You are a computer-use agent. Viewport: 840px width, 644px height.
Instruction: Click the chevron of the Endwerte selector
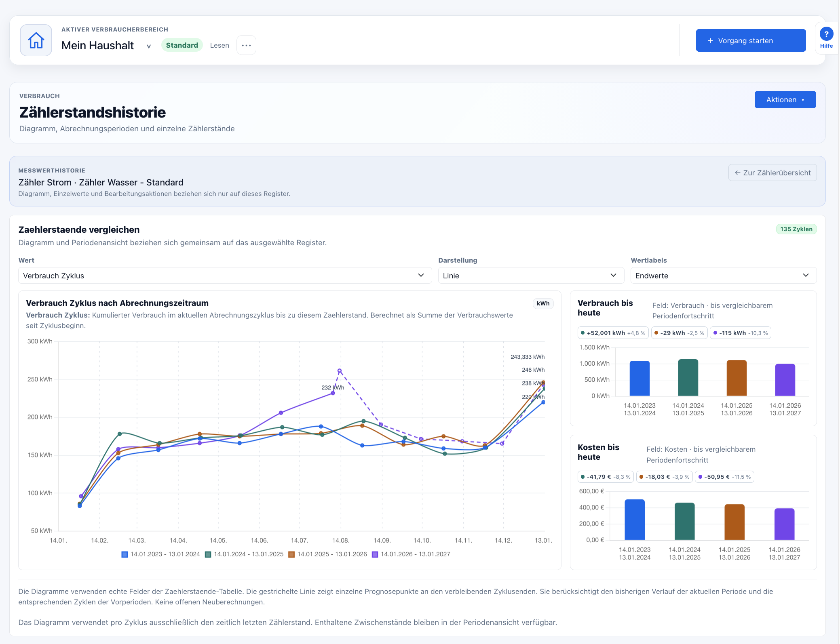click(806, 275)
